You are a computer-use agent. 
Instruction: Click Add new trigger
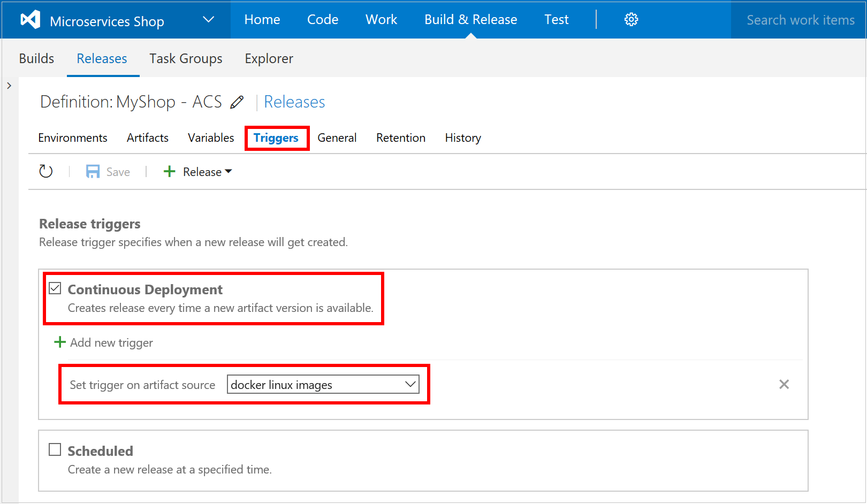click(111, 342)
